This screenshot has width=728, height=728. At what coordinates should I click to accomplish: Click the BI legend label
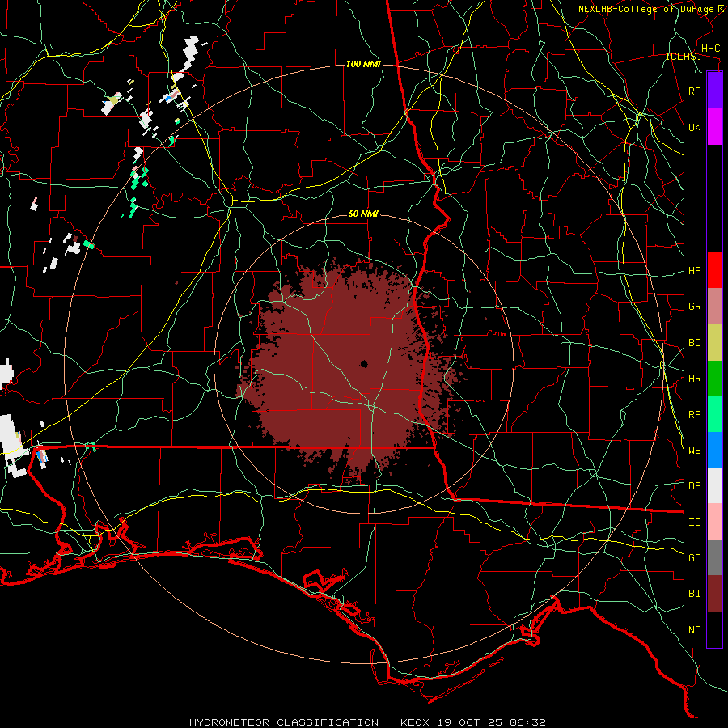[x=694, y=594]
